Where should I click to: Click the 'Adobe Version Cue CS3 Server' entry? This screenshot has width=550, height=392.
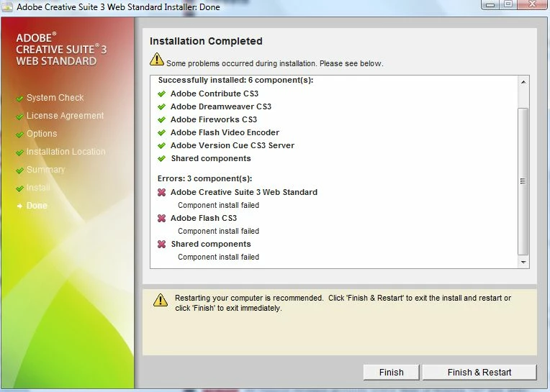pos(233,145)
